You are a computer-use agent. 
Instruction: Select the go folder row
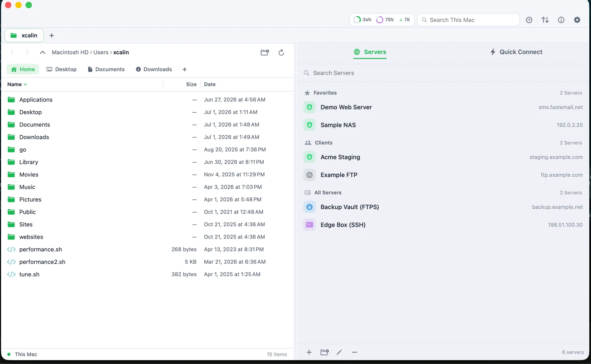click(147, 149)
